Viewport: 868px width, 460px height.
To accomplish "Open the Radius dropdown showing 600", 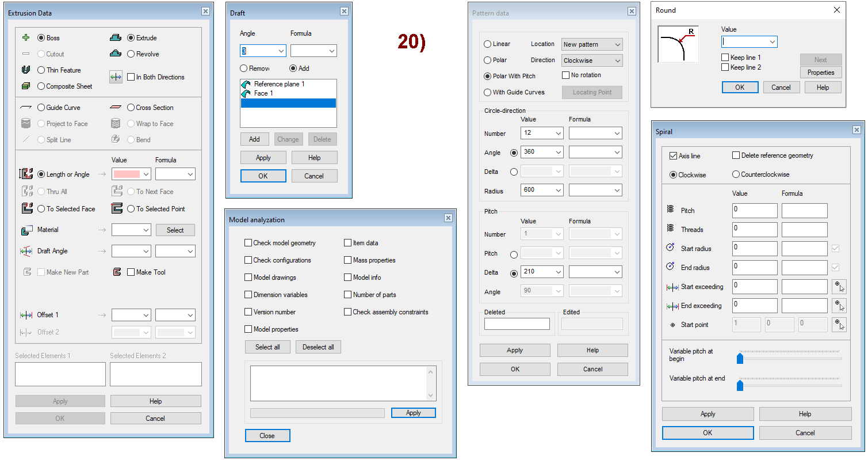I will coord(558,190).
